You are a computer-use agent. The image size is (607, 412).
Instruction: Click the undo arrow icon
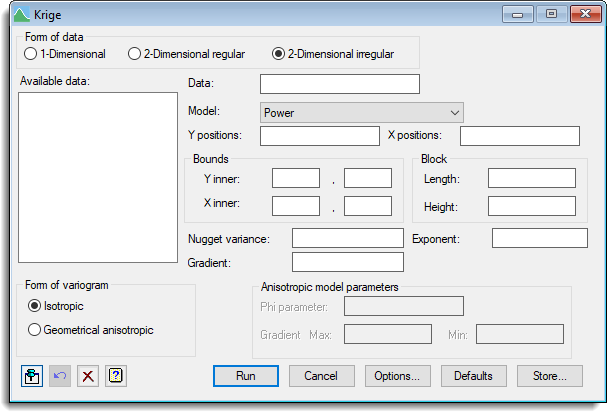(60, 376)
